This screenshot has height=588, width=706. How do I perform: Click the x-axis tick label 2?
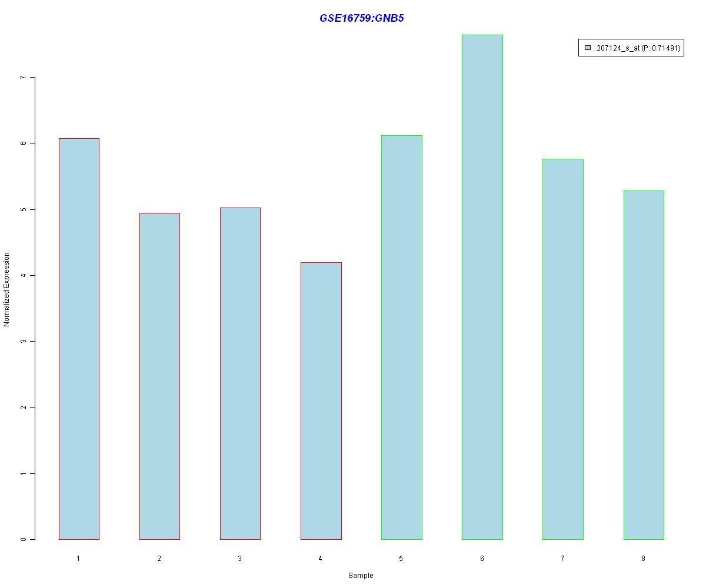[159, 558]
